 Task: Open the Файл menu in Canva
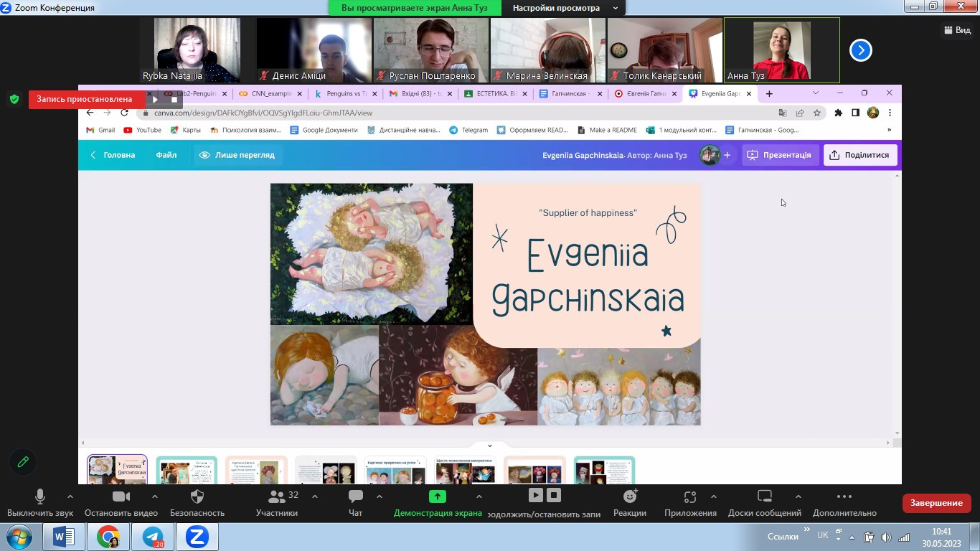click(x=166, y=155)
